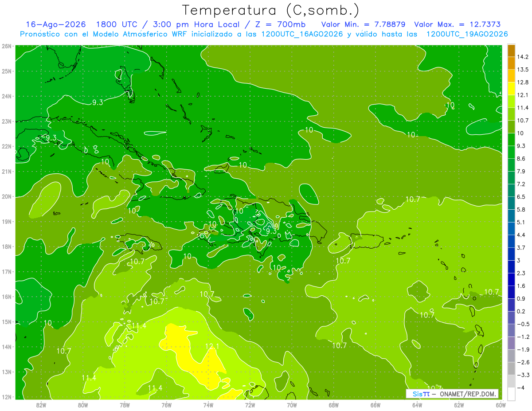Pick the gray swatch between -3.3 and -2.6
The image size is (532, 411).
pos(511,368)
